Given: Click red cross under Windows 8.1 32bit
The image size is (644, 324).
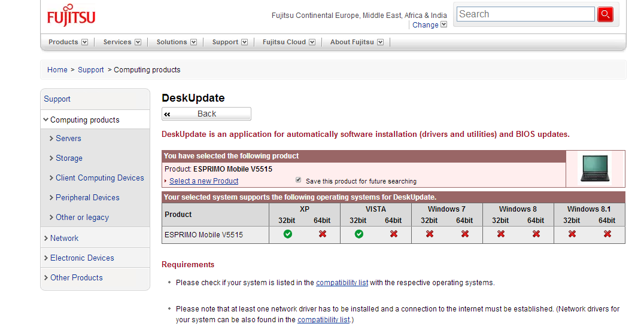Looking at the screenshot, I should (x=572, y=234).
